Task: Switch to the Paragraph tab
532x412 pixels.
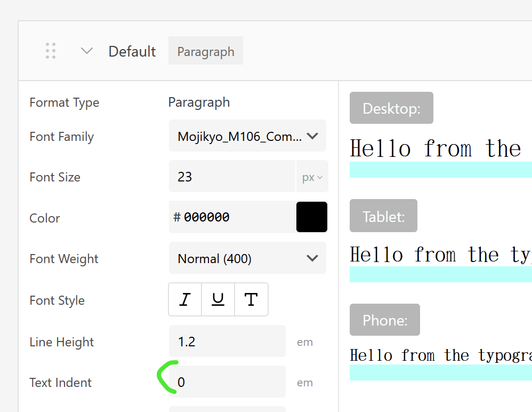Action: click(205, 51)
